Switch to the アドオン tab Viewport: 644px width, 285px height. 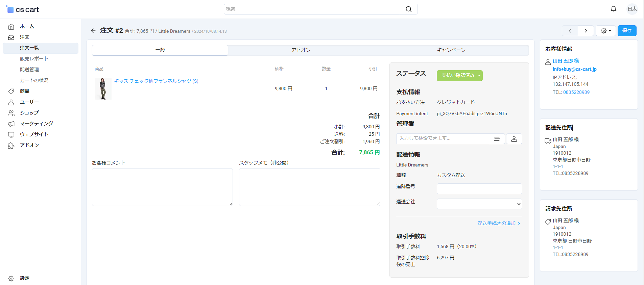point(301,50)
